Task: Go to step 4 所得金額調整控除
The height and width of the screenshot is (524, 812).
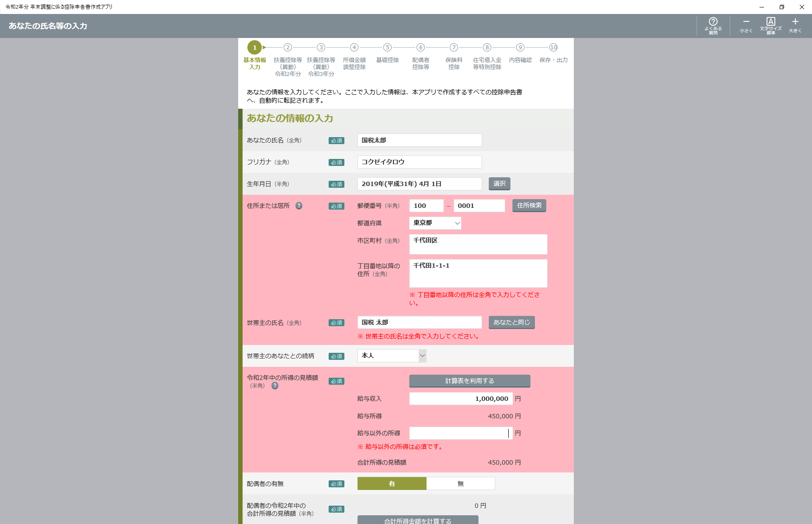Action: pyautogui.click(x=354, y=48)
